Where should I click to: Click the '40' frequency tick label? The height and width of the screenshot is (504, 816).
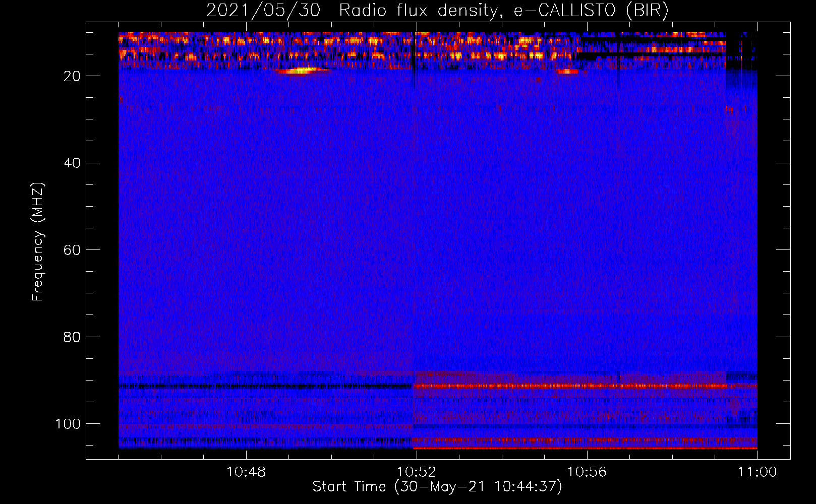coord(72,163)
